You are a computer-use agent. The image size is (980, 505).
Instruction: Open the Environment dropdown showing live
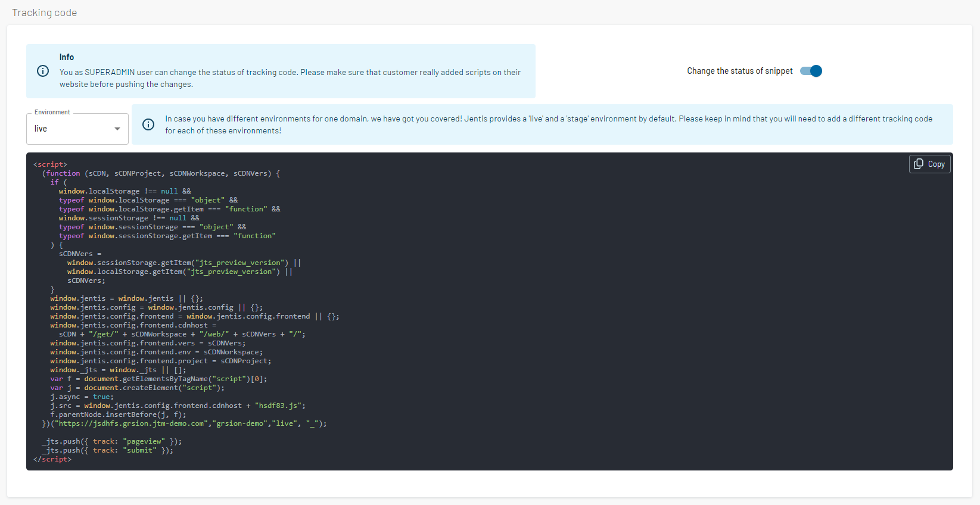(77, 129)
